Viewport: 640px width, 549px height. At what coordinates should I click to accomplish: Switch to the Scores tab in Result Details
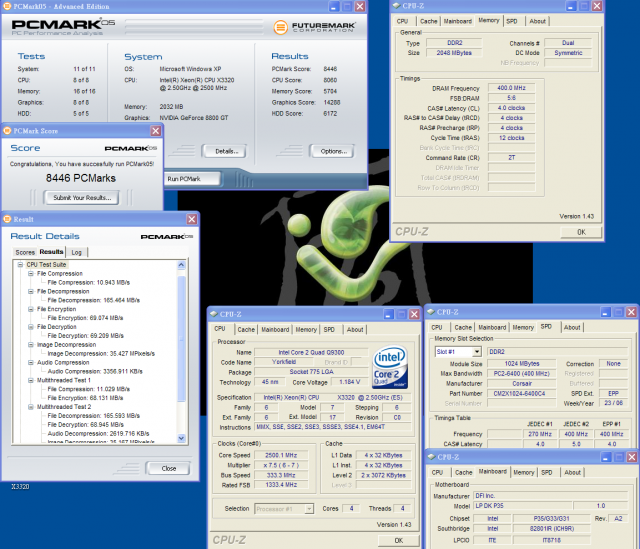pos(25,252)
